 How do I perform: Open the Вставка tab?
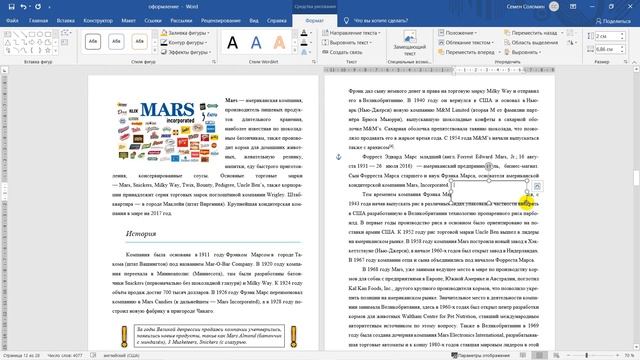tap(66, 20)
